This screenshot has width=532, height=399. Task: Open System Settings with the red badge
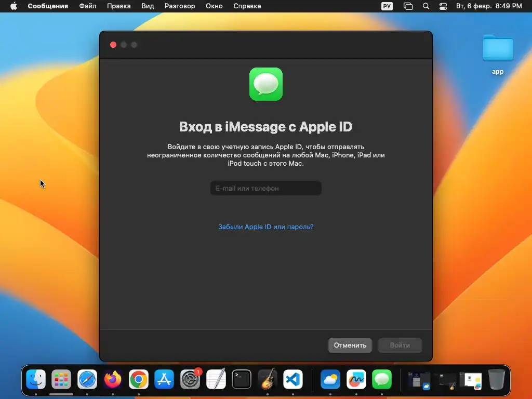click(190, 379)
